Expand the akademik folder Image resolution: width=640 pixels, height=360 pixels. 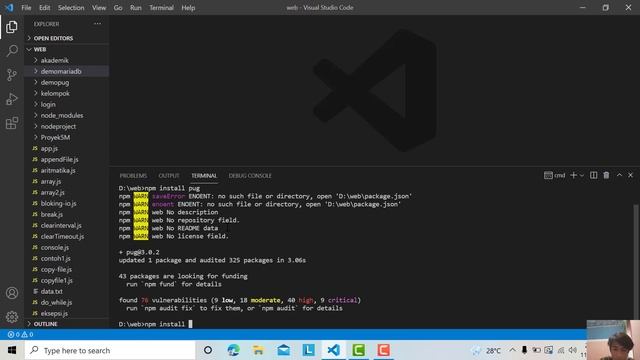click(x=67, y=60)
